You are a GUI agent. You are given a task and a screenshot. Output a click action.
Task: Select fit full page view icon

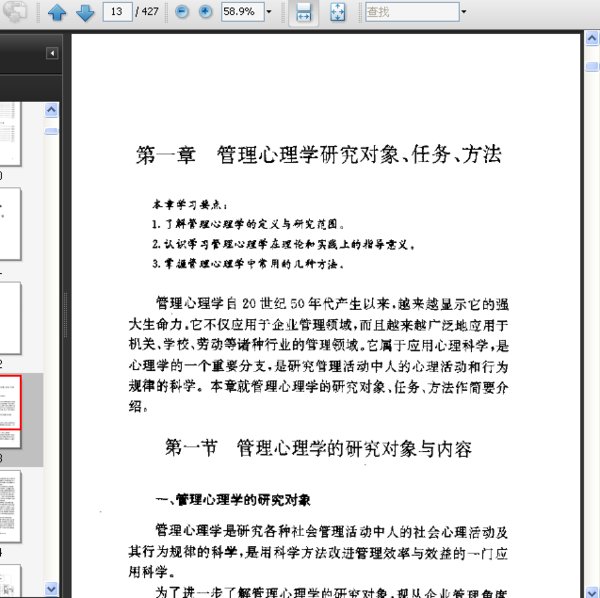(337, 12)
